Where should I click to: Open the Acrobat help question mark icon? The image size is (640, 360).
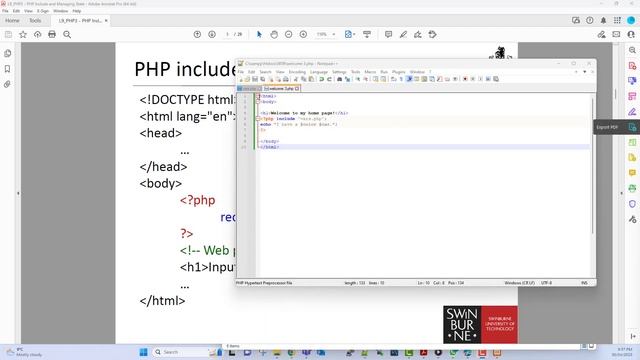pyautogui.click(x=590, y=20)
